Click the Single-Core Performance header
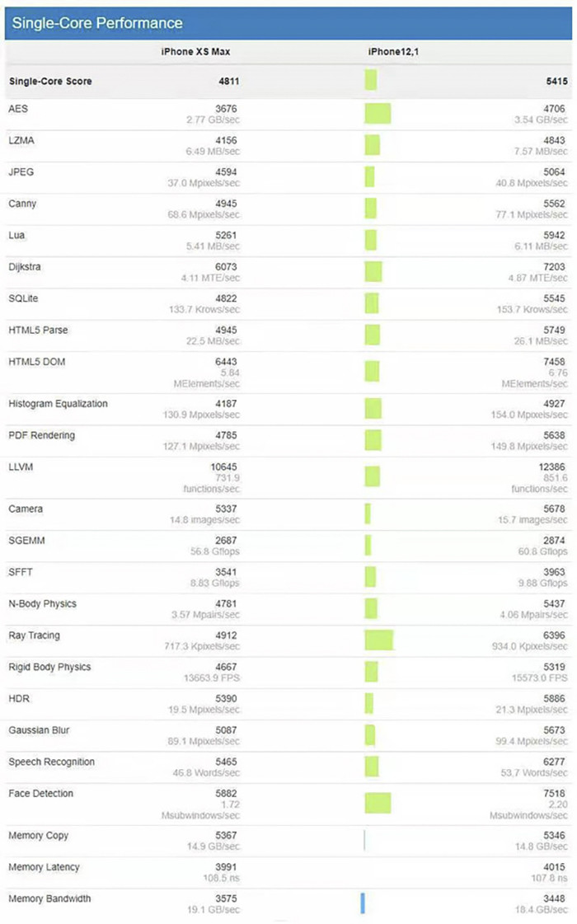 [x=97, y=23]
